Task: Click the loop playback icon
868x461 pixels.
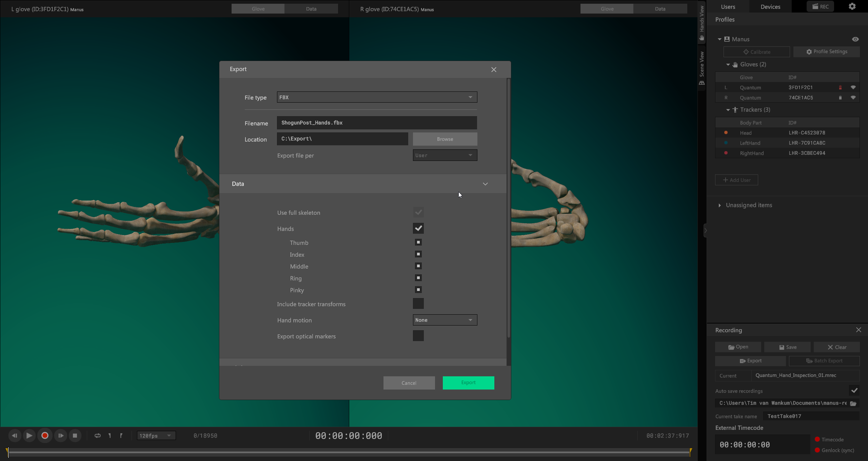Action: [97, 436]
